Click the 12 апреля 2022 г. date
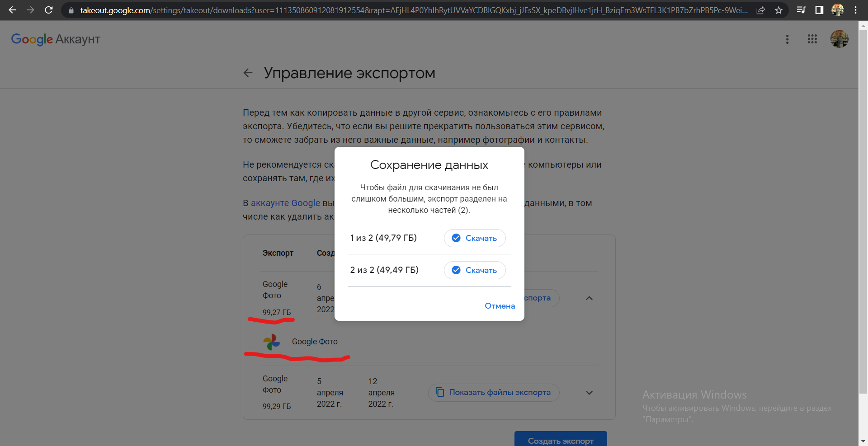This screenshot has height=446, width=868. pyautogui.click(x=381, y=393)
